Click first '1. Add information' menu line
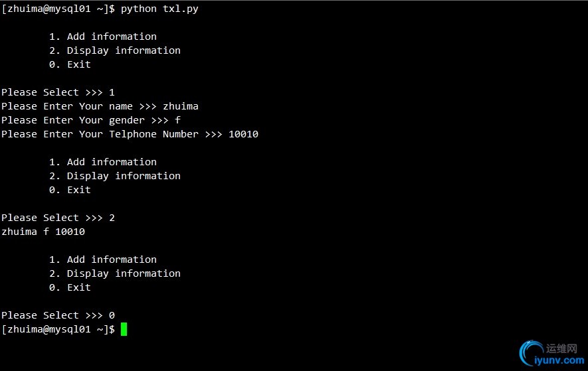This screenshot has height=371, width=588. [x=103, y=37]
